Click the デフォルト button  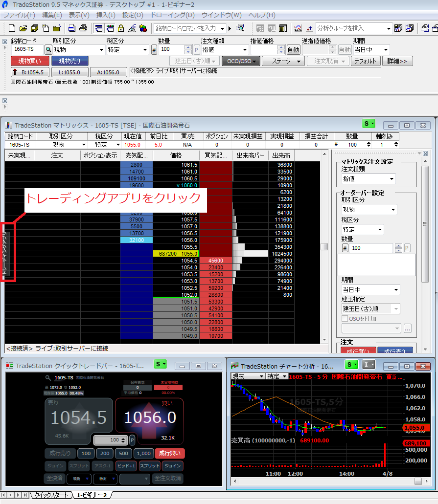pyautogui.click(x=366, y=61)
